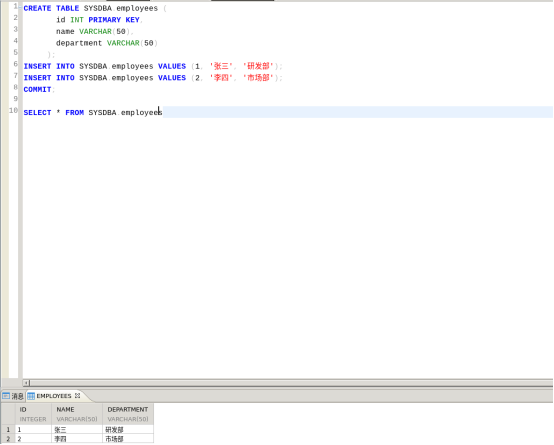
Task: Click line number 5 in gutter
Action: [x=15, y=52]
